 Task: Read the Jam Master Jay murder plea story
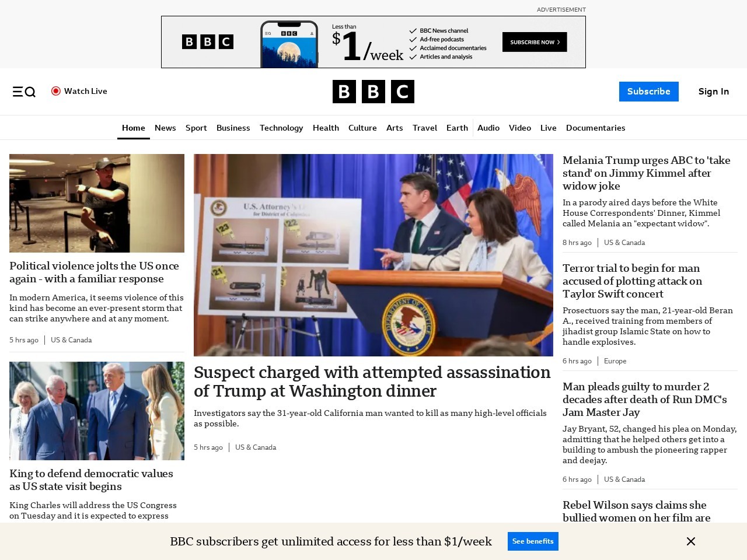click(645, 400)
